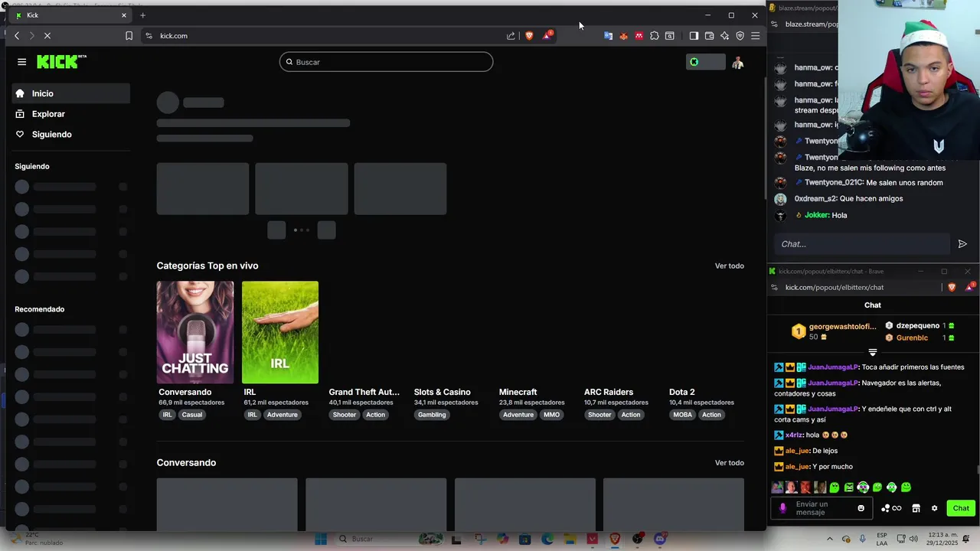Open Slots & Casino category title
The height and width of the screenshot is (551, 980).
point(443,392)
